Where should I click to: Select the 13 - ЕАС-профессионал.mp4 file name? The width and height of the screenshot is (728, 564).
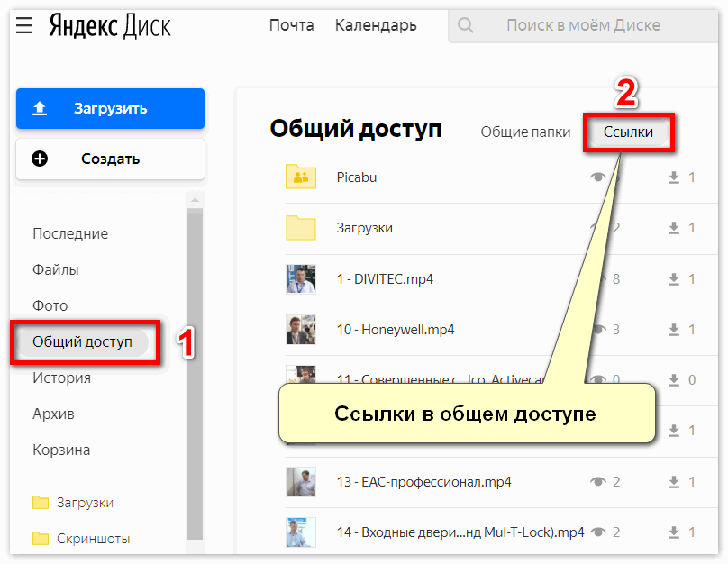(x=423, y=482)
